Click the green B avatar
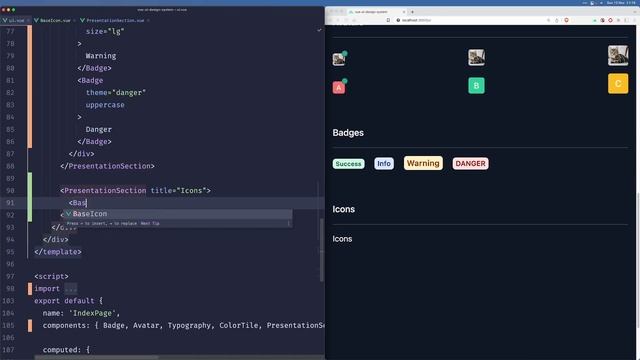 click(x=476, y=86)
